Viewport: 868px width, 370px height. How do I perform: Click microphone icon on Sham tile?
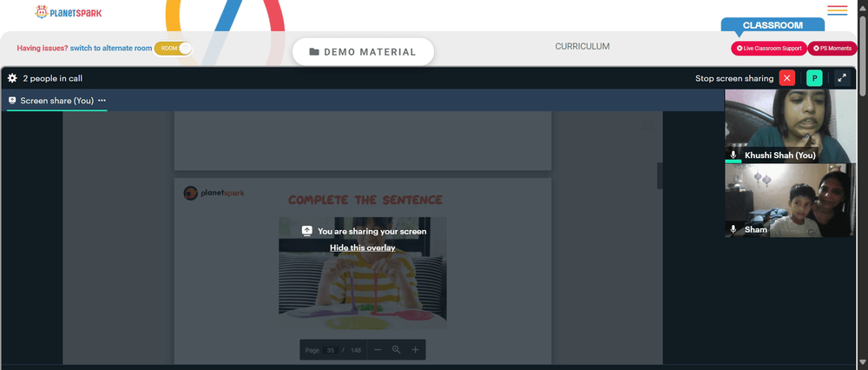pos(733,229)
